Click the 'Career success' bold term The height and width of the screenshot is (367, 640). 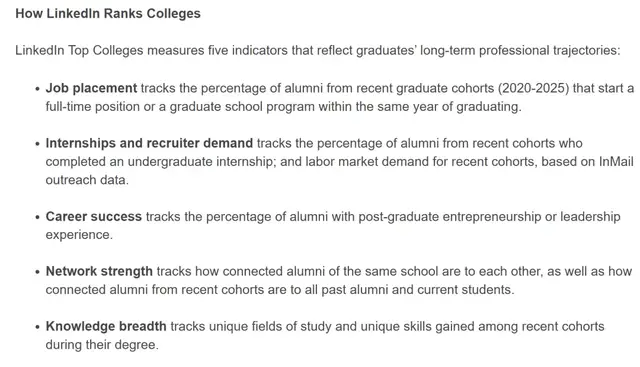[x=93, y=216]
